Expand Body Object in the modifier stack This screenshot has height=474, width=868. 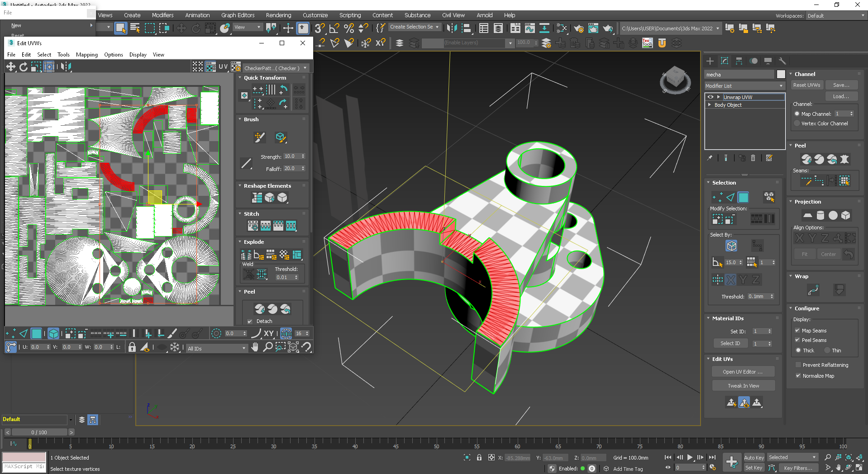pos(710,104)
